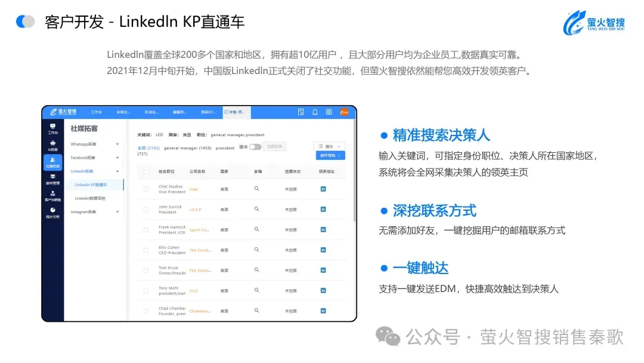Open the TEK Soluti... company link
This screenshot has width=644, height=363.
click(x=200, y=271)
